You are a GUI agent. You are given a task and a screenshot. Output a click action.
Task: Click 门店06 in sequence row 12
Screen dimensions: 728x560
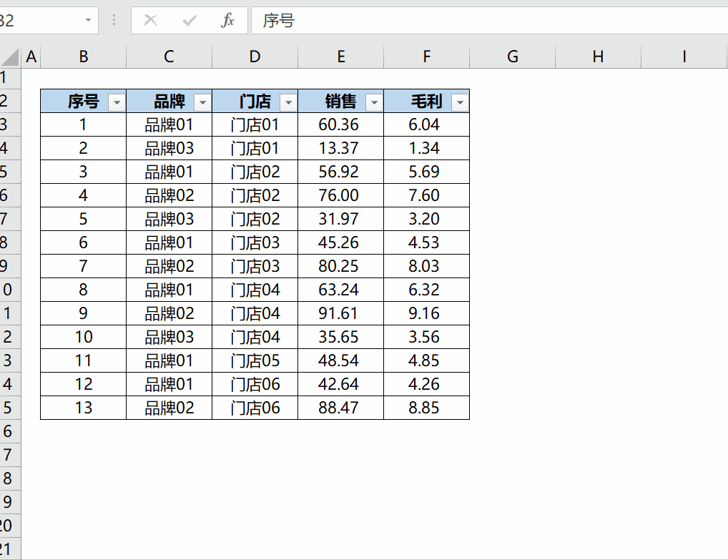[255, 384]
